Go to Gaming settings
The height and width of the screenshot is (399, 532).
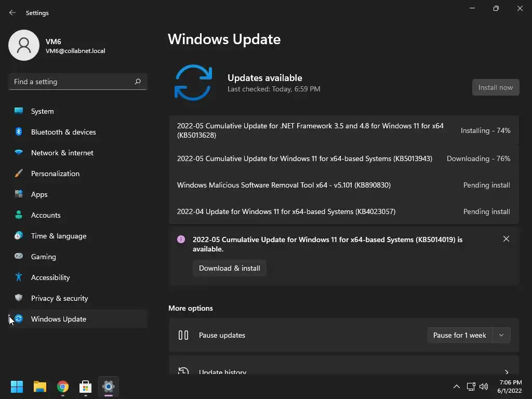click(x=78, y=257)
